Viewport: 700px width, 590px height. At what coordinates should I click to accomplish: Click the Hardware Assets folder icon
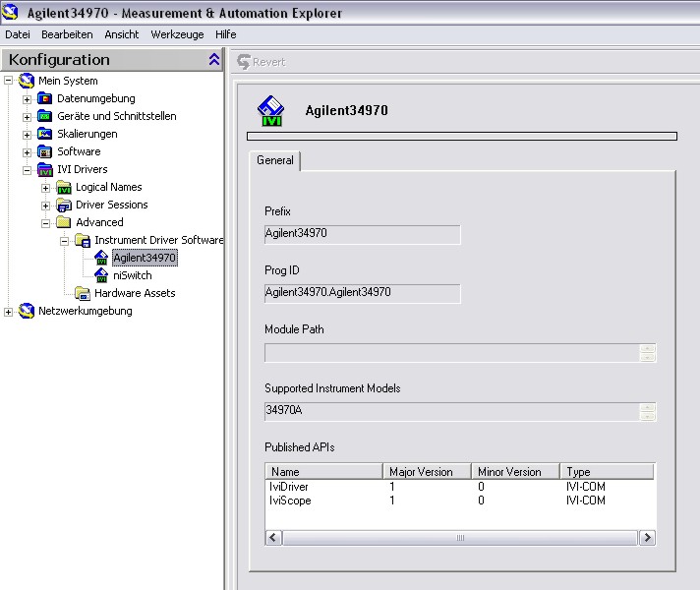[x=83, y=293]
